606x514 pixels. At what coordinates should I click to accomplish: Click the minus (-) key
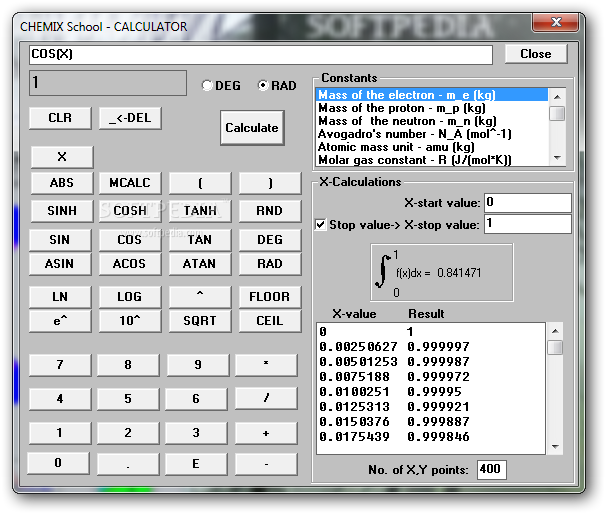pos(266,464)
